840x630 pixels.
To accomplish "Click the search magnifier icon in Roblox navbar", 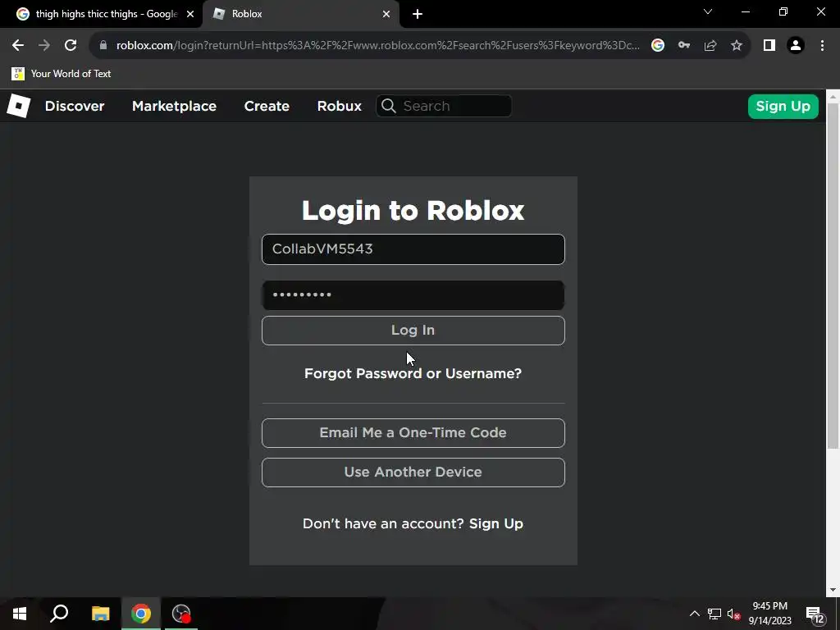I will [389, 106].
